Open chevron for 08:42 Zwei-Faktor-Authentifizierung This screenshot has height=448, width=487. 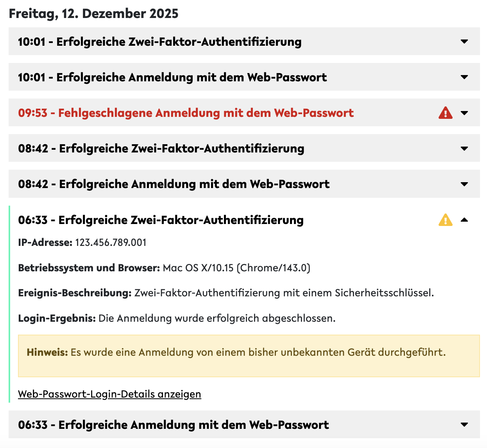464,149
